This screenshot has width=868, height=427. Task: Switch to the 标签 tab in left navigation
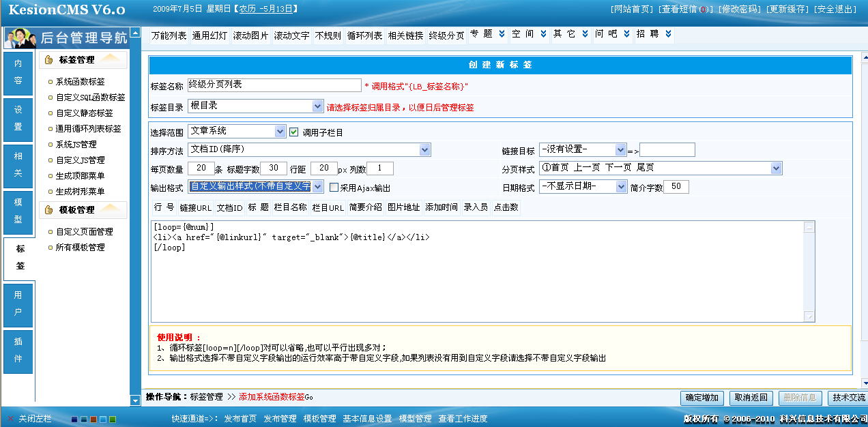coord(18,258)
